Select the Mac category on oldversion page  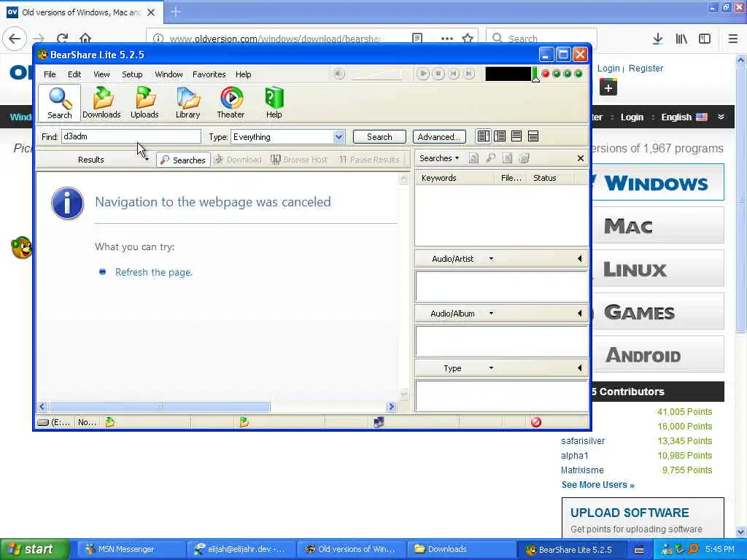(659, 226)
